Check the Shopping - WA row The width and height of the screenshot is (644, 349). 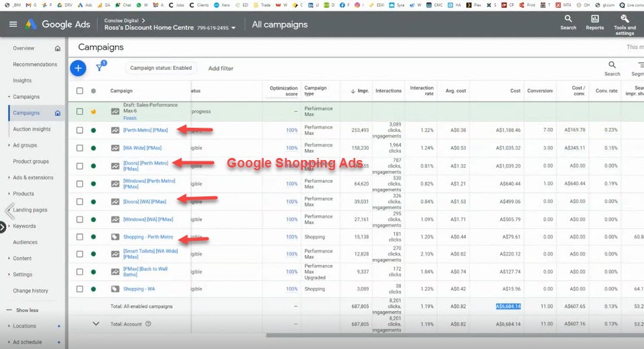pyautogui.click(x=79, y=289)
